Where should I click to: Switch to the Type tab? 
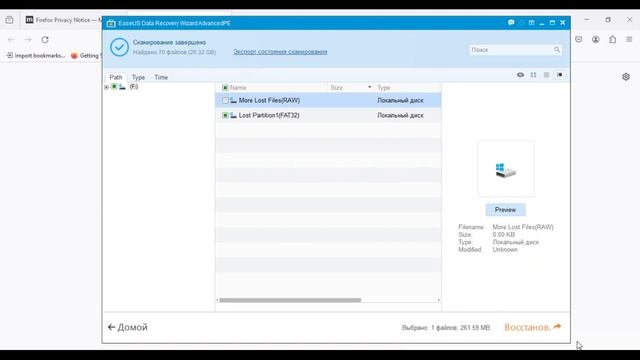(138, 77)
